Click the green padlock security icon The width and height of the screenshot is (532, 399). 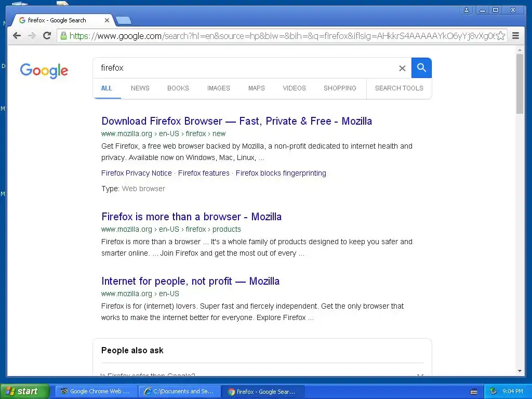tap(63, 36)
